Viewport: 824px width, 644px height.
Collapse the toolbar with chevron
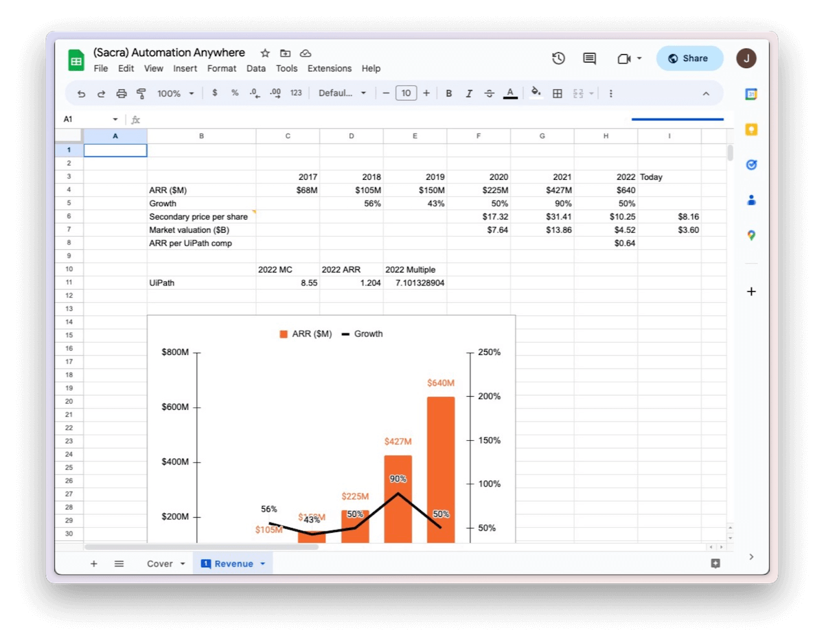706,93
